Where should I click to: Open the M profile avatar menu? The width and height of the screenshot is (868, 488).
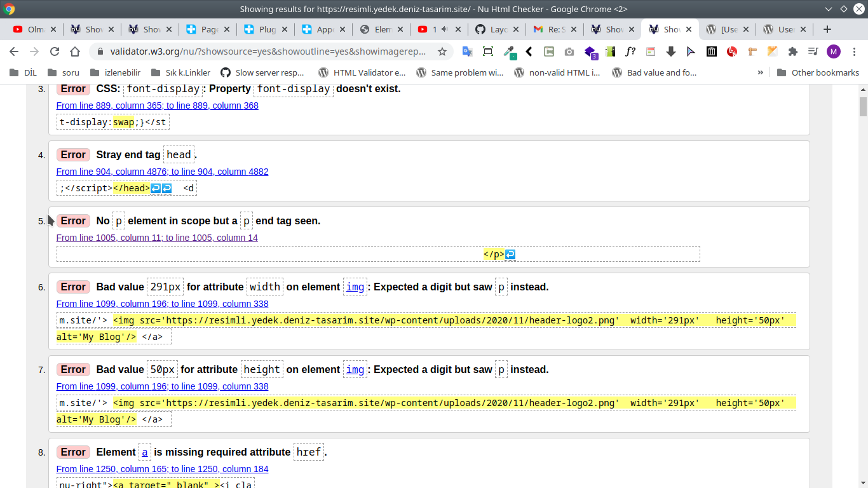(x=834, y=51)
